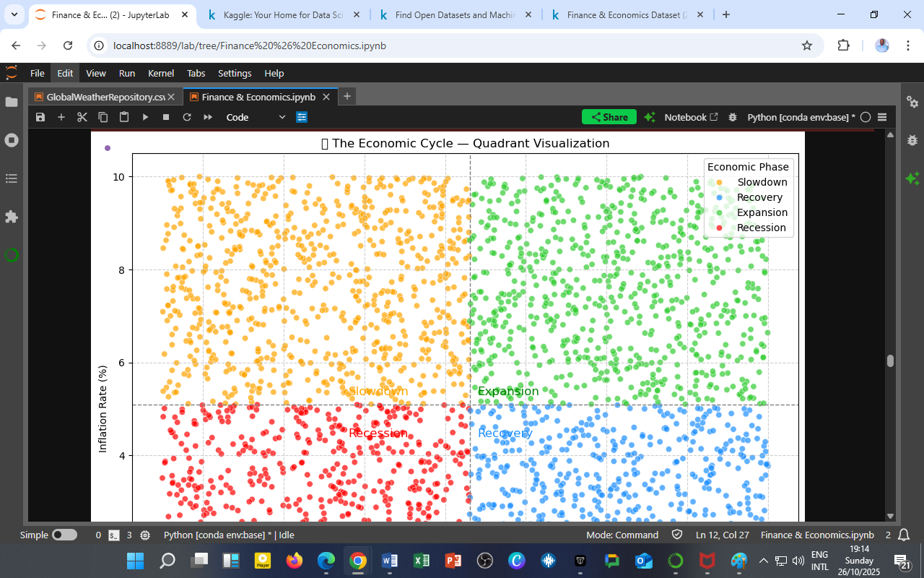Screen dimensions: 924x578
Task: Enable the debugger bug icon in toolbar
Action: pos(733,117)
